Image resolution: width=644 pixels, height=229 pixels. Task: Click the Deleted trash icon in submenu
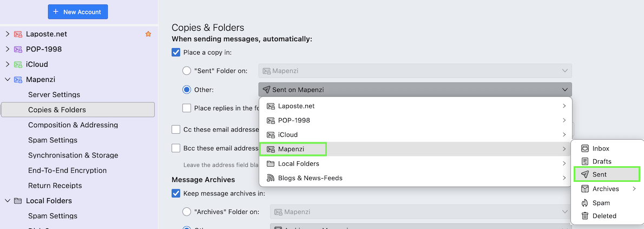584,216
